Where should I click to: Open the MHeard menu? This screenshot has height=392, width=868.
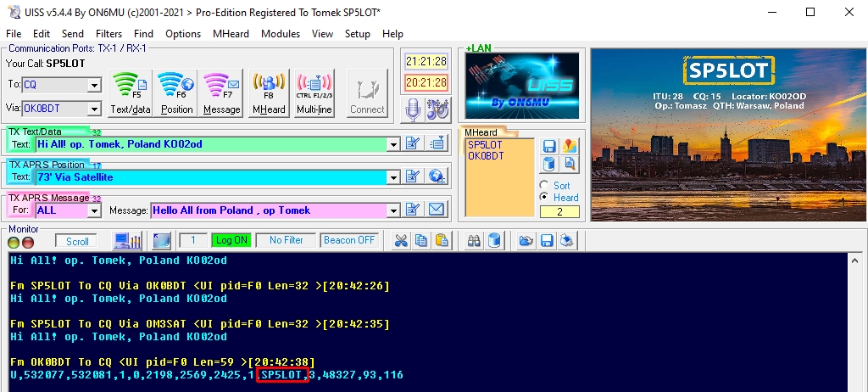click(x=231, y=34)
